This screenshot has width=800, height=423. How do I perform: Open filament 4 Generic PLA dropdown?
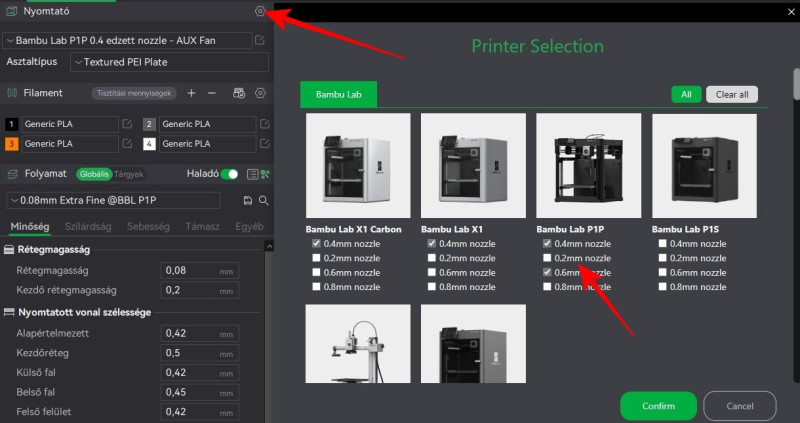(208, 144)
